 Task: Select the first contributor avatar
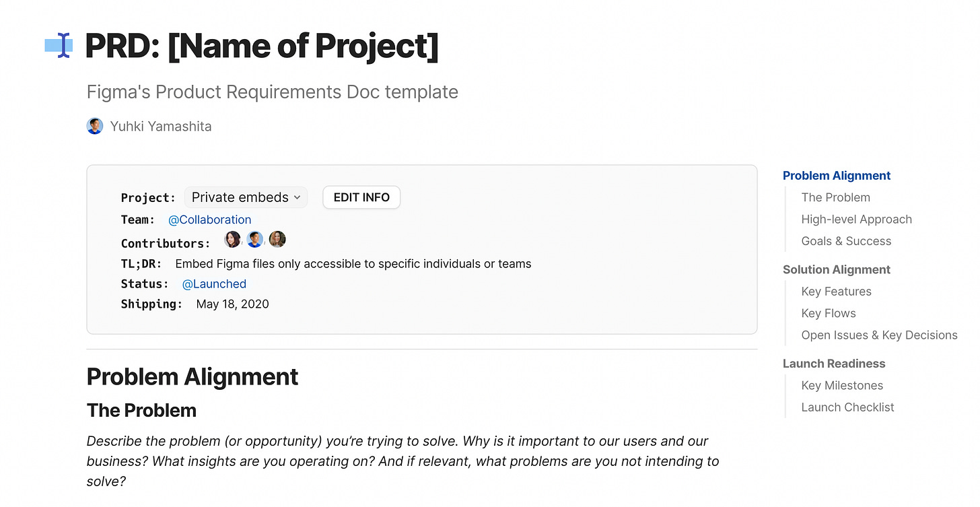tap(232, 239)
